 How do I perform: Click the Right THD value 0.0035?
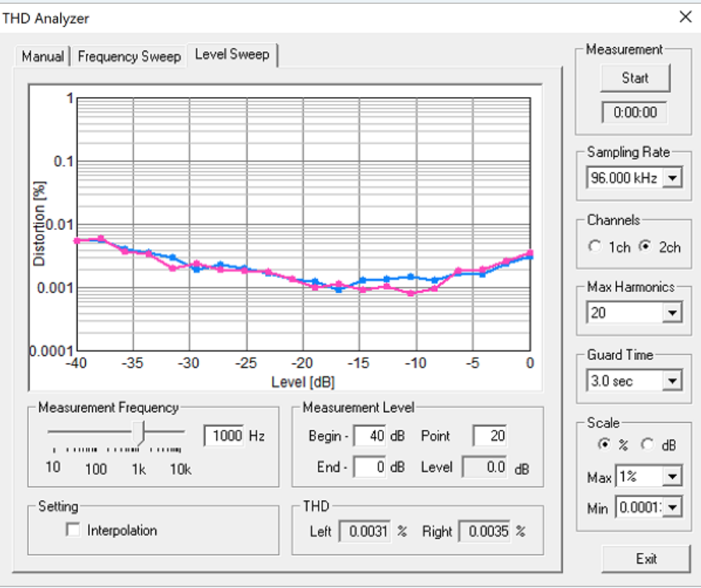click(x=484, y=531)
